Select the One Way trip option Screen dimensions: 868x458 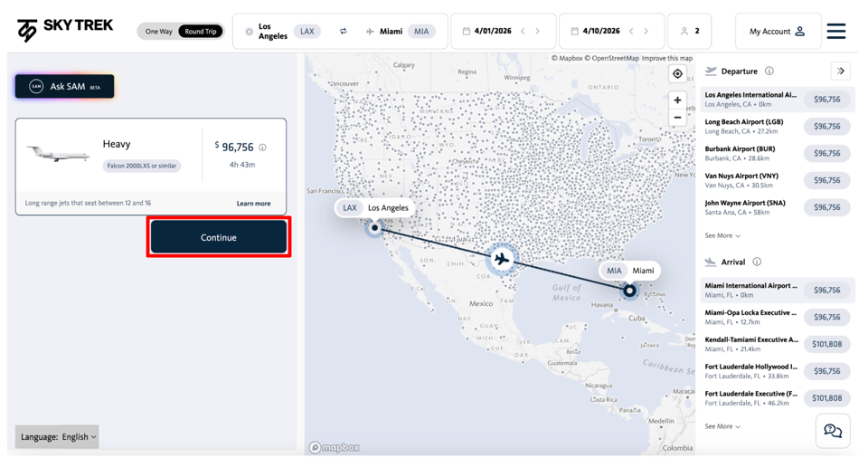pos(159,32)
